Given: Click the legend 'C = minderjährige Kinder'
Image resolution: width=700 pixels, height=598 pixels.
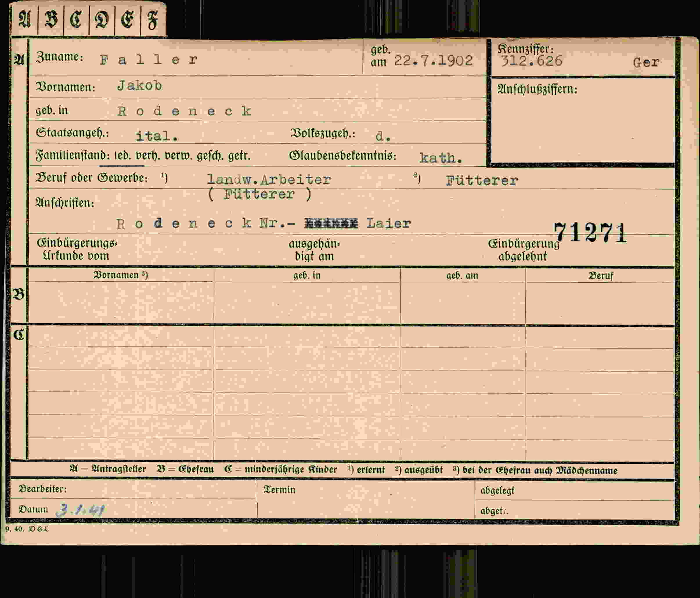Looking at the screenshot, I should 281,470.
